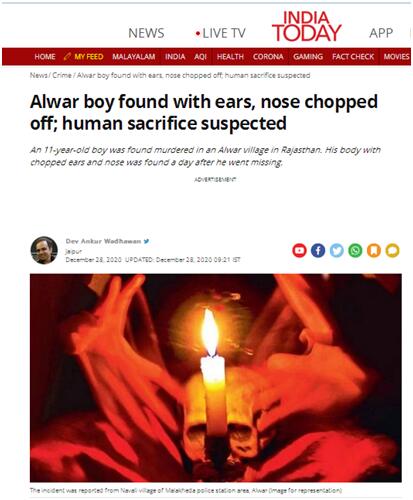Open the APP link
413x500 pixels.
click(381, 33)
